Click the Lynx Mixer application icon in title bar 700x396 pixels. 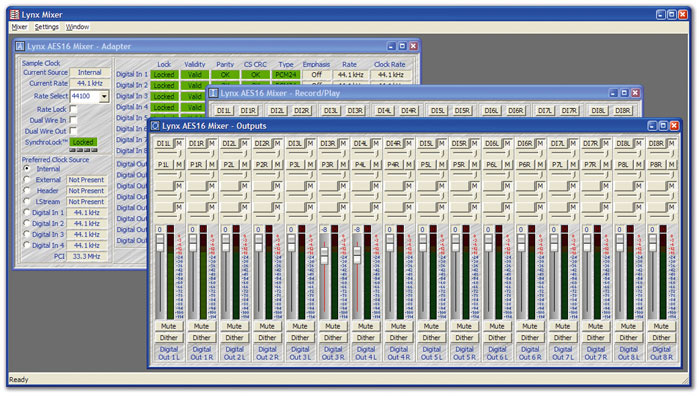click(x=15, y=14)
